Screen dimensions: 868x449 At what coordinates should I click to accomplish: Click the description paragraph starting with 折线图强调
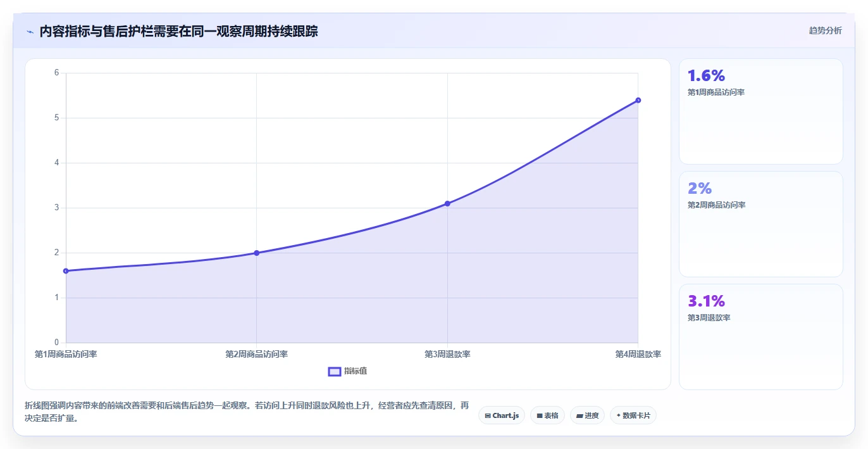[247, 412]
